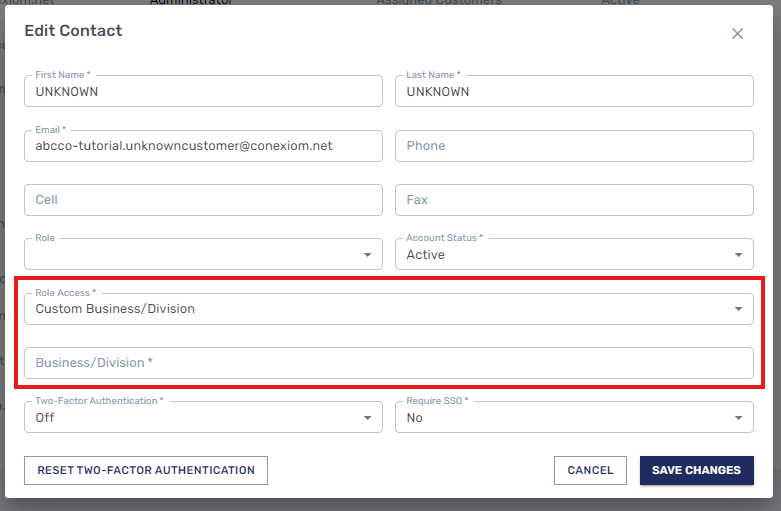Click the Fax input field

tap(574, 200)
